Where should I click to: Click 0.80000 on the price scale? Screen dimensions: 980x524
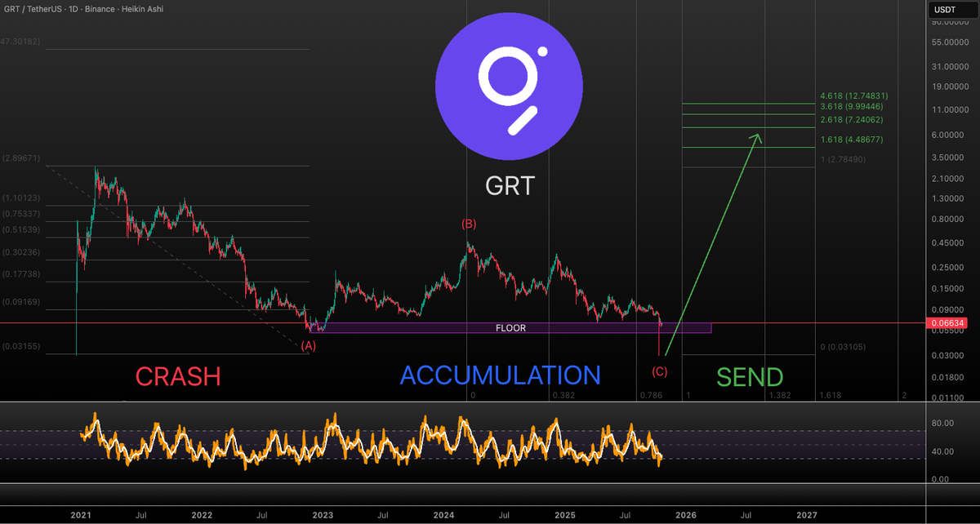click(950, 219)
